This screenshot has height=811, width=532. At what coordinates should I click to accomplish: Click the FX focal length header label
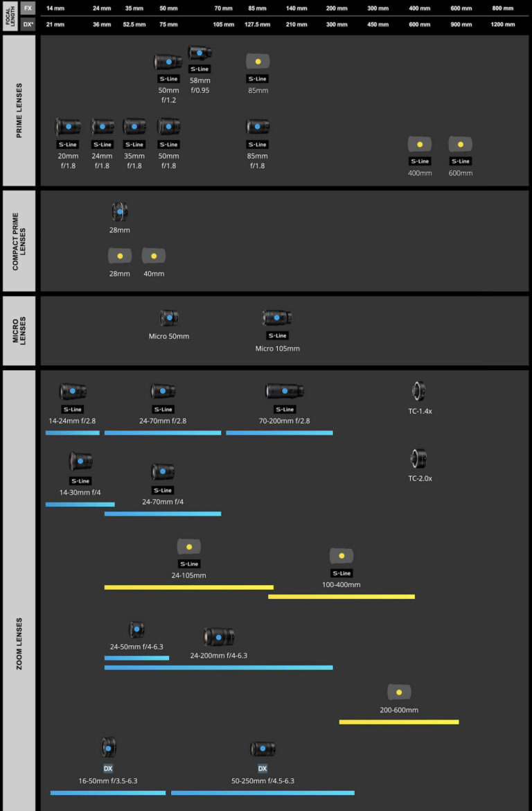28,8
